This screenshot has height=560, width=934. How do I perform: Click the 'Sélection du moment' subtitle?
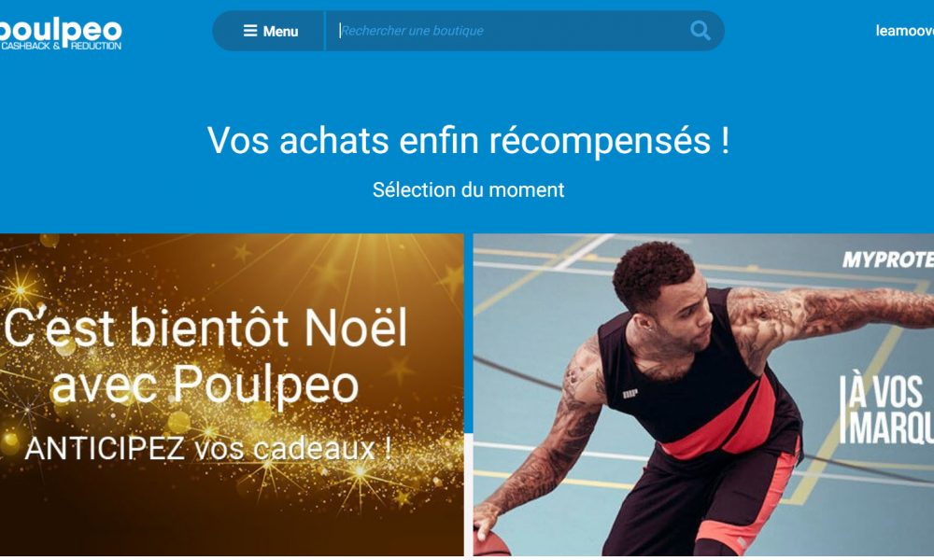pos(468,189)
